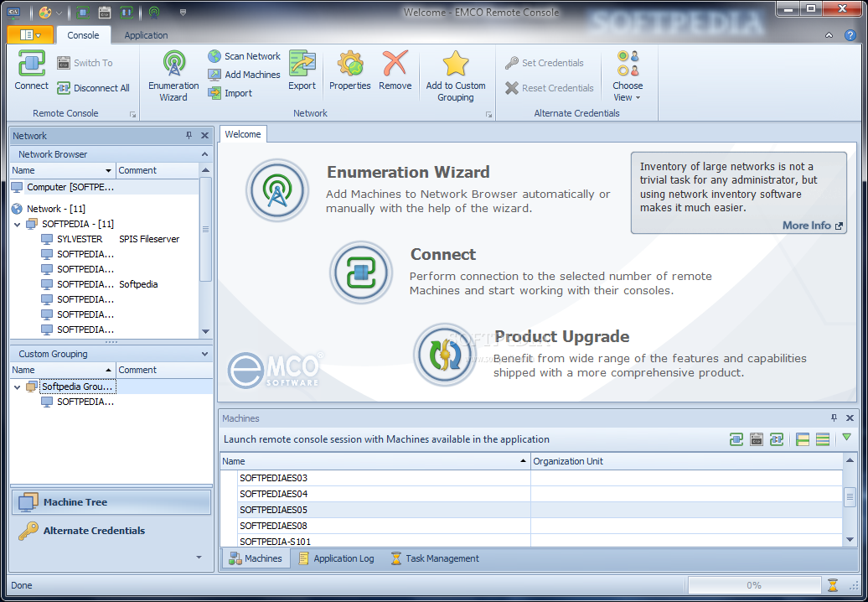Select the SYLVESTER machine in Network tree

[x=80, y=239]
